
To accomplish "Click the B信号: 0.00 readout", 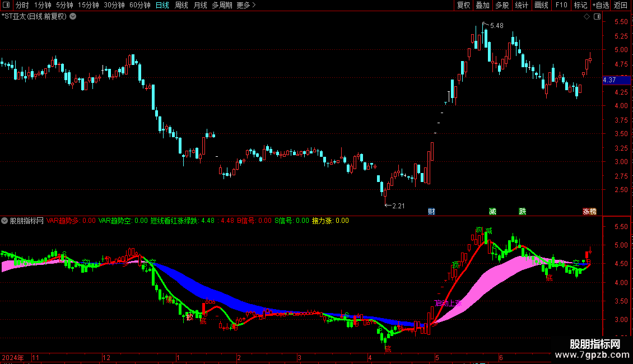I will click(254, 221).
